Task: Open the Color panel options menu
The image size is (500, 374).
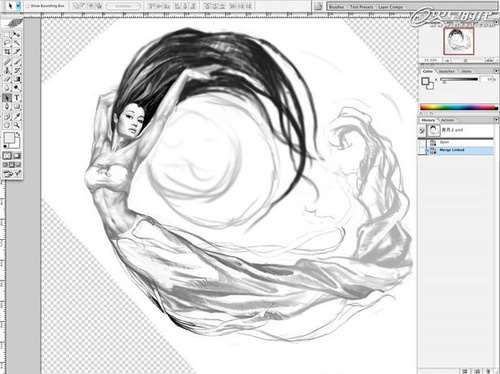Action: [x=496, y=71]
